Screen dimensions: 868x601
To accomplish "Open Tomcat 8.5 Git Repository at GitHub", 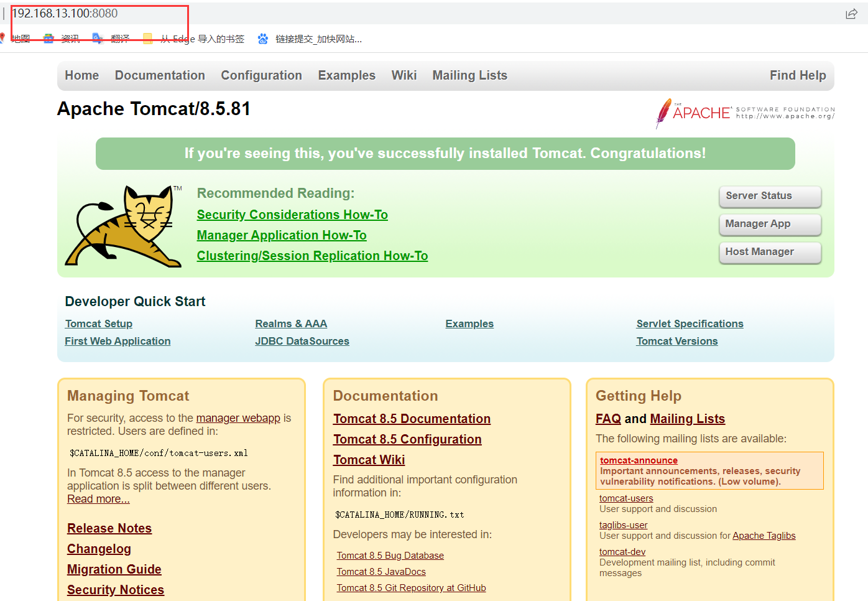I will 412,588.
